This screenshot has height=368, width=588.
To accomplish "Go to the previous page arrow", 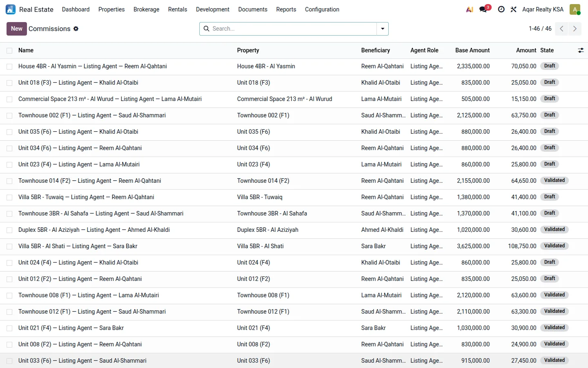I will click(561, 29).
